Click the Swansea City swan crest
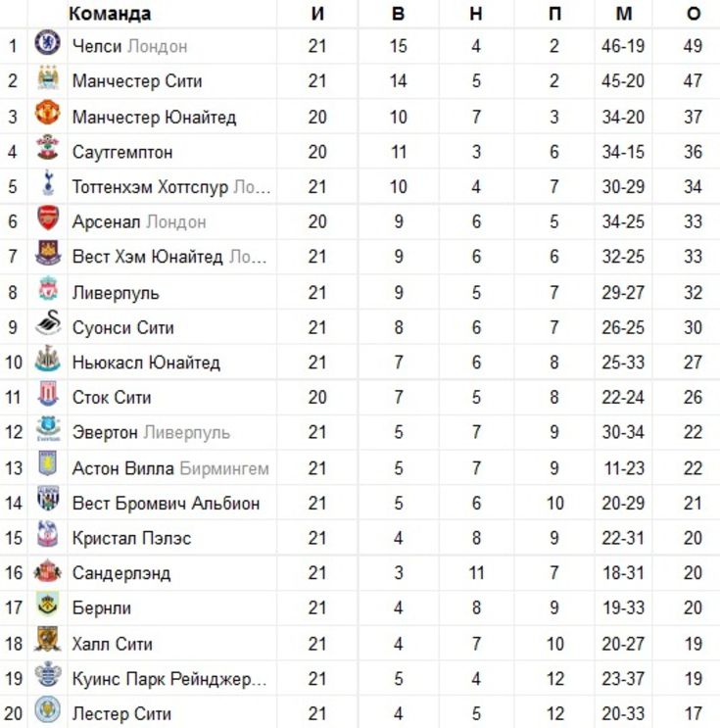Screen dimensions: 720x728 48,323
